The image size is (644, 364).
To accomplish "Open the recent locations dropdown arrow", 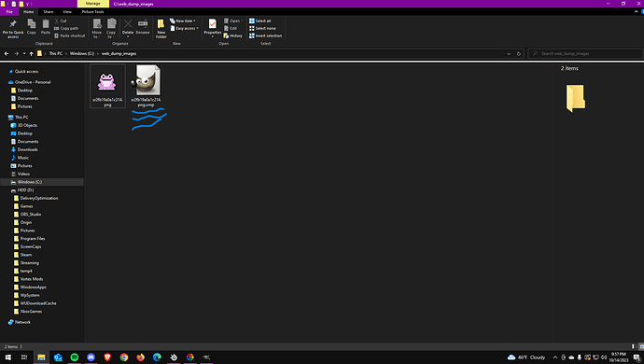I will (24, 53).
